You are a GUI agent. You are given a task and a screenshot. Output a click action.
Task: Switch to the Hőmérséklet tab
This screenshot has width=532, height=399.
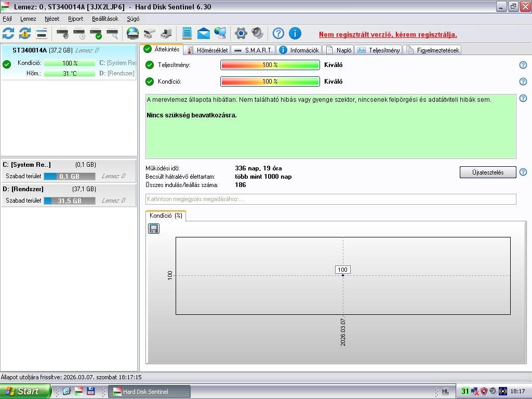207,50
